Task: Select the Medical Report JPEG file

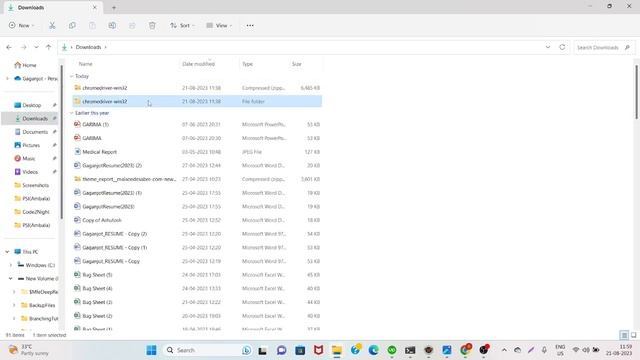Action: [197, 152]
